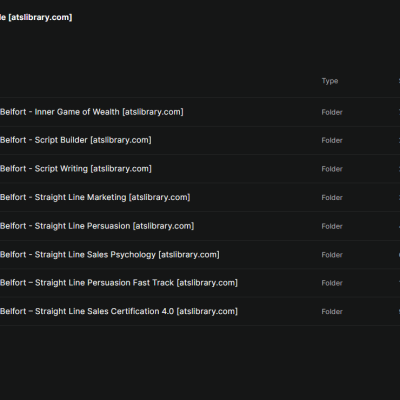Click Folder type in Script Writing row

point(332,169)
